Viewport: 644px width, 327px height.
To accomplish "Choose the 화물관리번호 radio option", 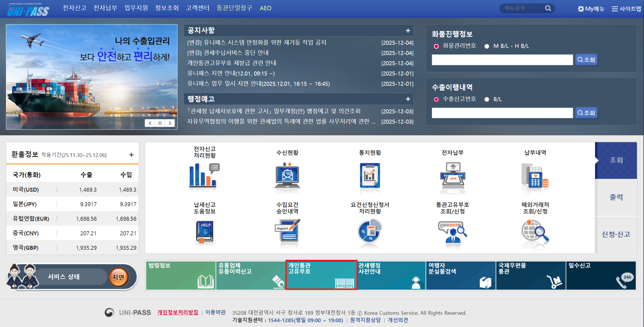I will (436, 46).
